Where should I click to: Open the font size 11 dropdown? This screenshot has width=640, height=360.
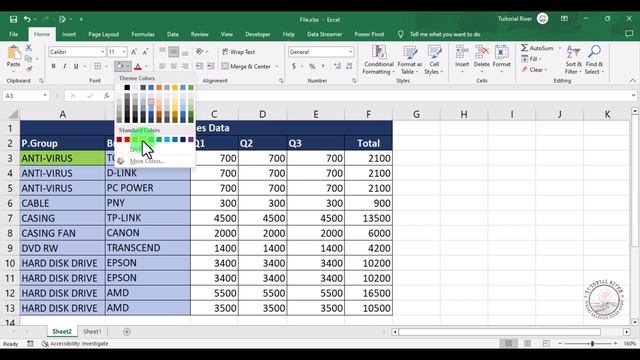(x=124, y=52)
